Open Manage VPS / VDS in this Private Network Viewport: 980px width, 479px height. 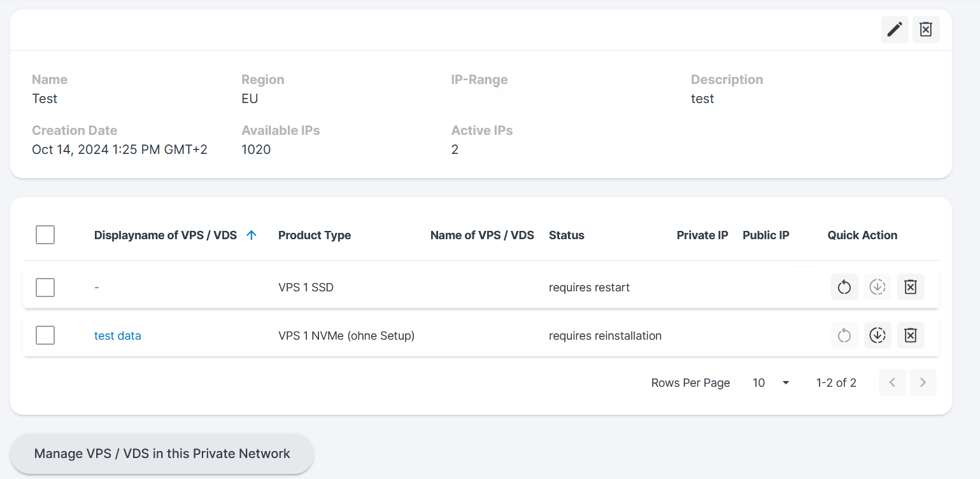tap(162, 454)
